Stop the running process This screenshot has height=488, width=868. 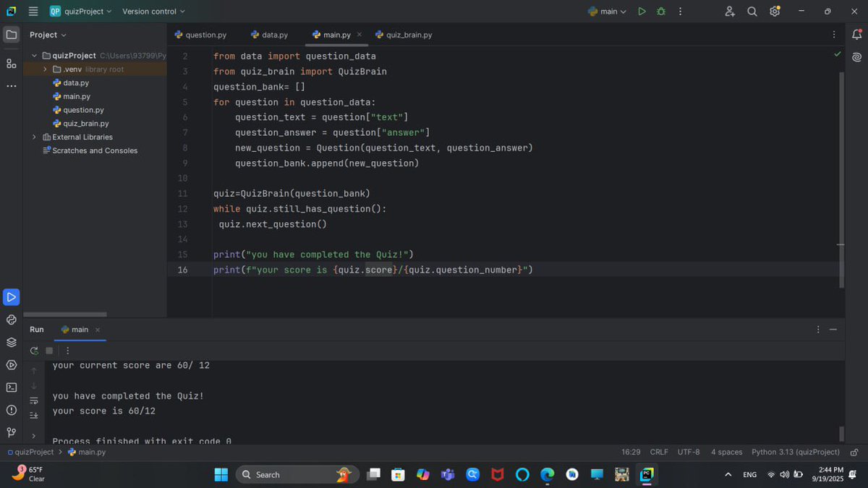click(x=49, y=351)
